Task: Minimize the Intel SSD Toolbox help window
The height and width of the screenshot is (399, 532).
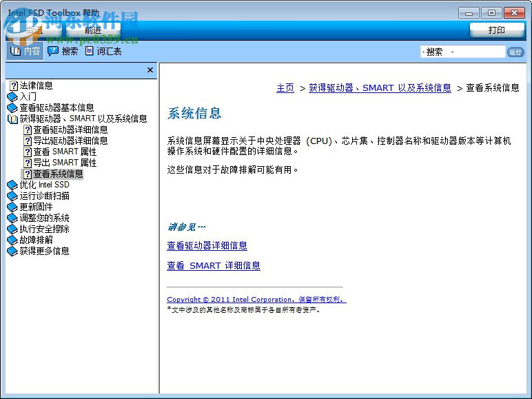Action: [469, 13]
